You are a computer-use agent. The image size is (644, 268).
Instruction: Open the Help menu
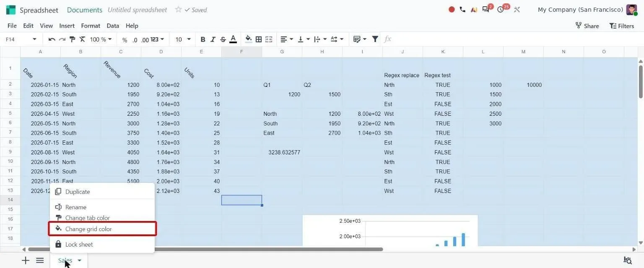point(132,26)
